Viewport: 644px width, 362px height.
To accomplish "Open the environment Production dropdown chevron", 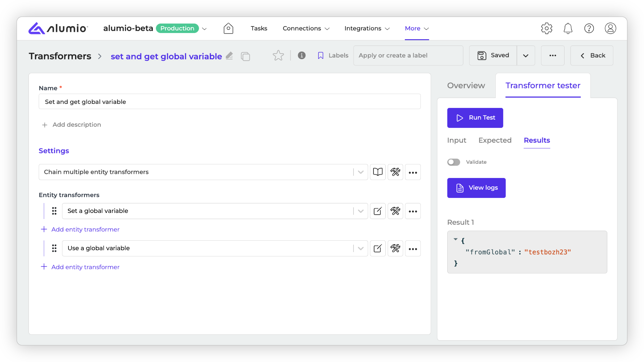I will [x=204, y=28].
